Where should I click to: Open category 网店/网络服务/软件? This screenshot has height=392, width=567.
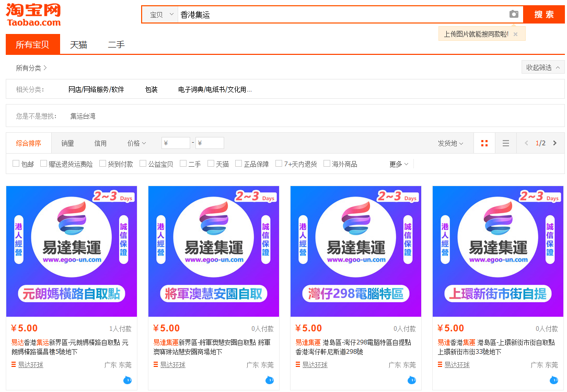coord(96,89)
